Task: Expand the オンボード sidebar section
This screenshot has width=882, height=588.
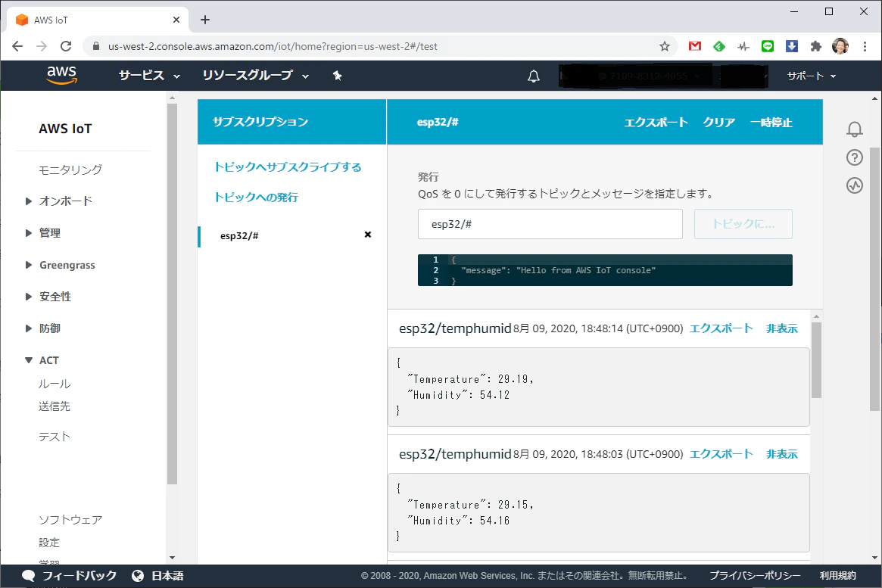Action: (59, 201)
